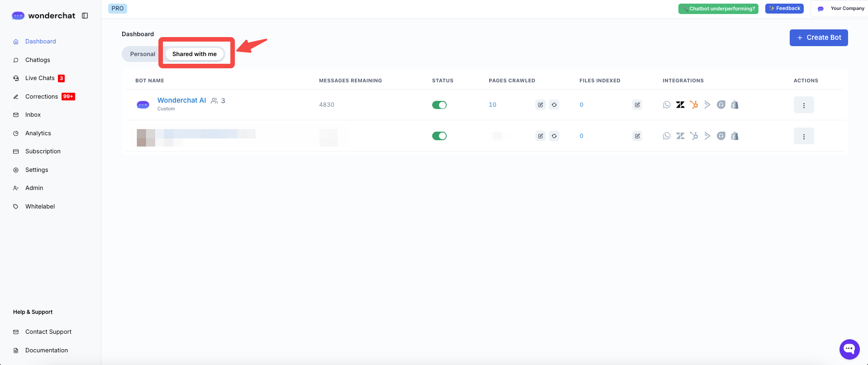Toggle status switch for second bot
This screenshot has width=868, height=365.
coord(439,136)
